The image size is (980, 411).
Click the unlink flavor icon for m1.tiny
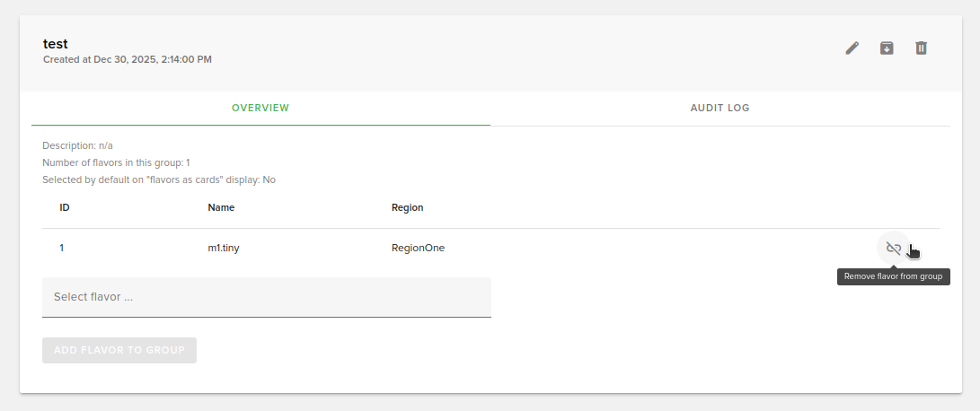pos(893,249)
